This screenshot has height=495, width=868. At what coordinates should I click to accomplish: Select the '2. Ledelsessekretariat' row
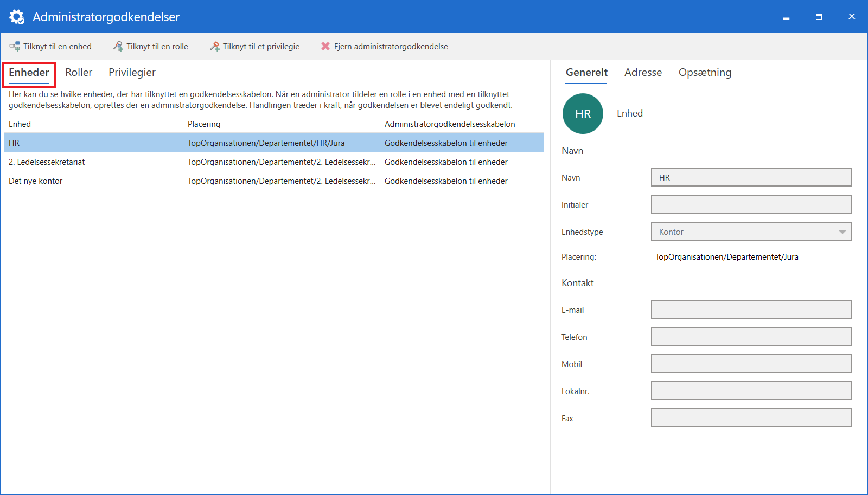[x=47, y=162]
